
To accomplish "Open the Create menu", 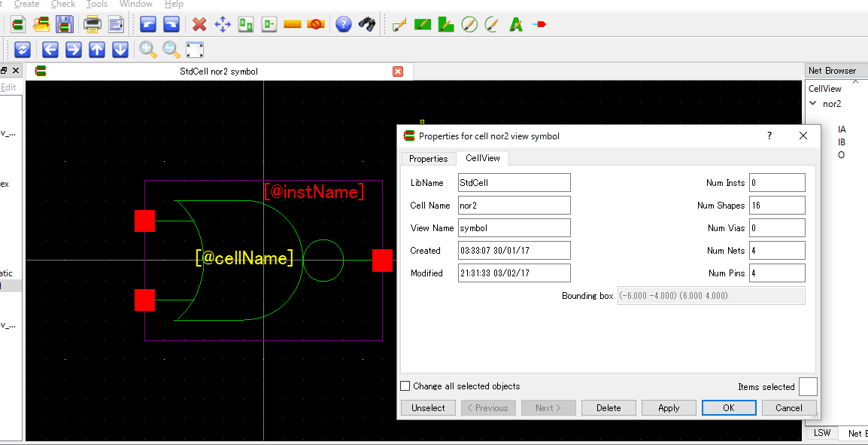I will [x=26, y=4].
